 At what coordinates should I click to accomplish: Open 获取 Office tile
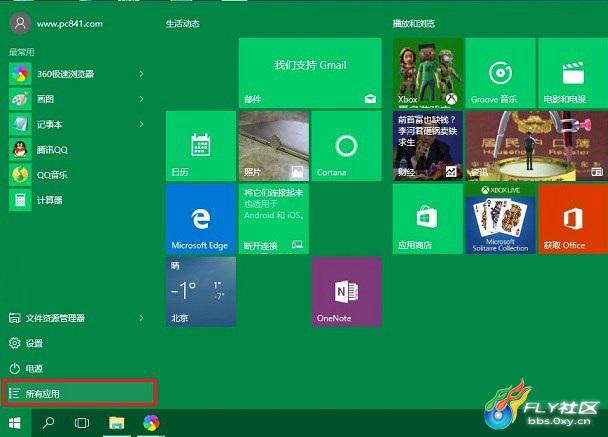point(573,219)
